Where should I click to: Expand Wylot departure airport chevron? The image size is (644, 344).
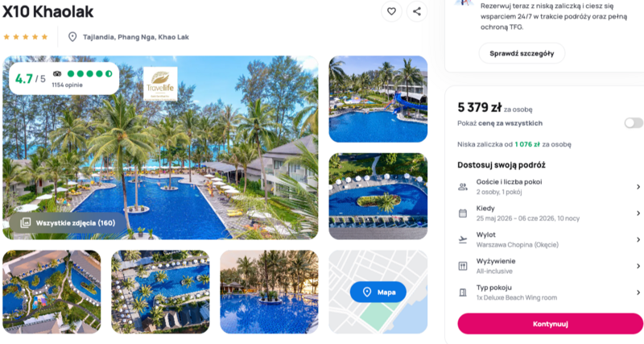pos(638,239)
